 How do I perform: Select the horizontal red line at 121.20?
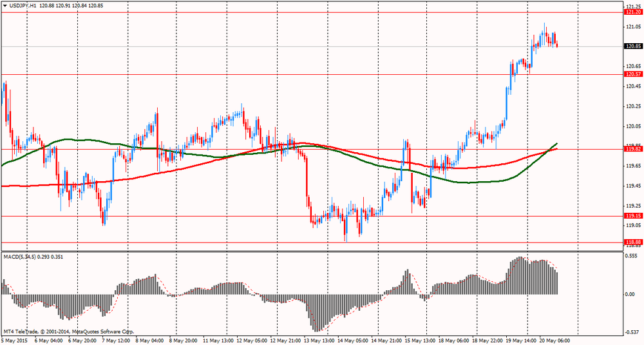point(312,12)
